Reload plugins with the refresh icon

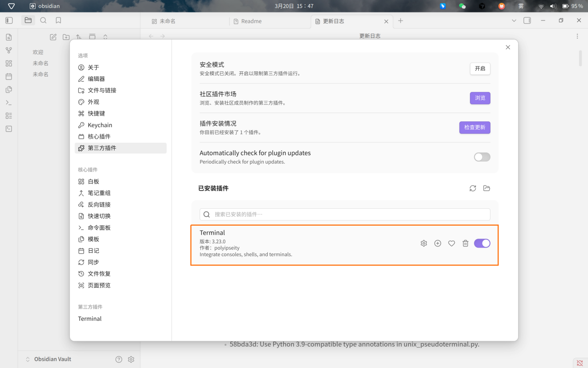tap(473, 188)
